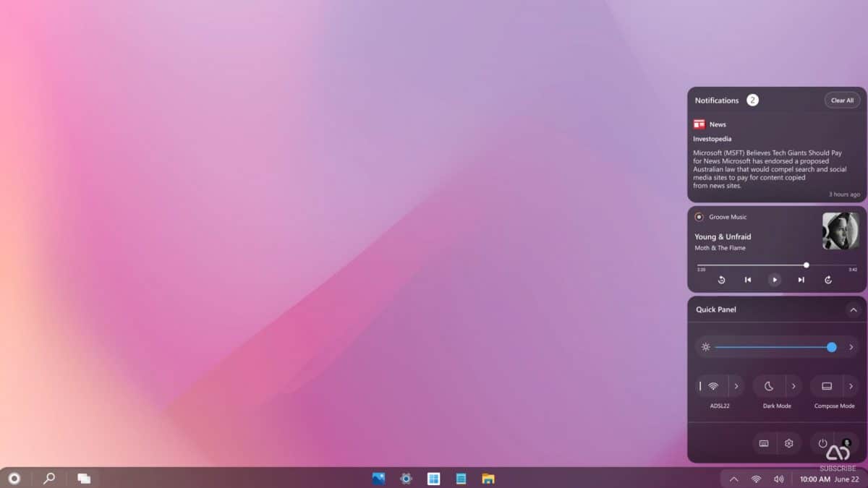This screenshot has height=488, width=868.
Task: Disconnect the ADSL22 Wi-Fi network toggle
Action: click(715, 385)
